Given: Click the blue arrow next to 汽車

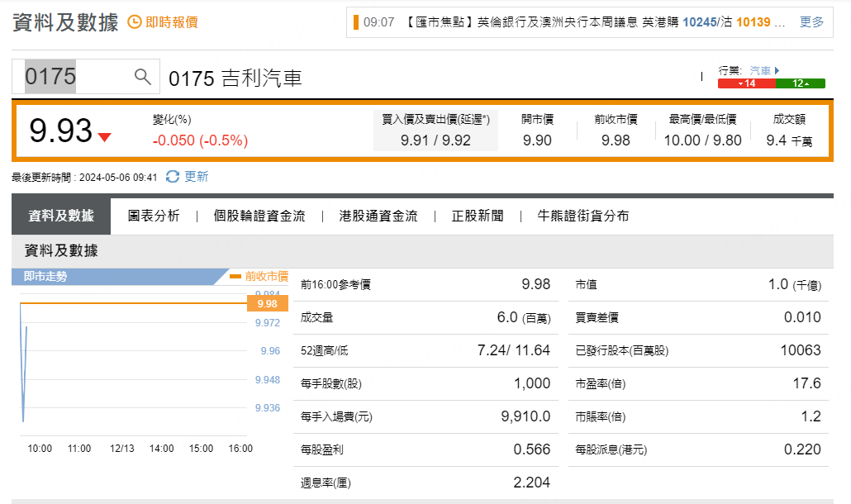Looking at the screenshot, I should pos(777,71).
